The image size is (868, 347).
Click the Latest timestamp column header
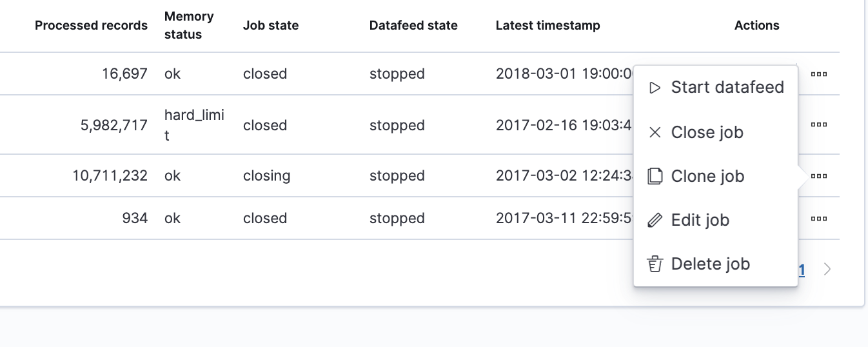click(x=547, y=26)
